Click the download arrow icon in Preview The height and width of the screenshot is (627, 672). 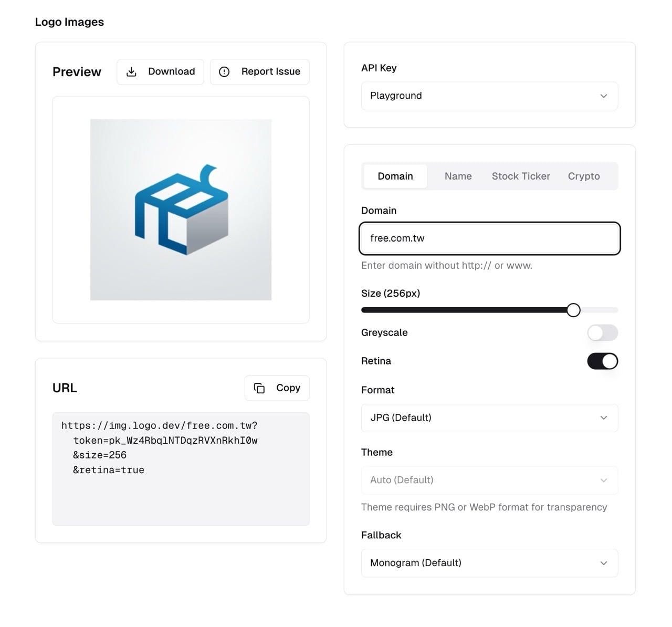(132, 72)
